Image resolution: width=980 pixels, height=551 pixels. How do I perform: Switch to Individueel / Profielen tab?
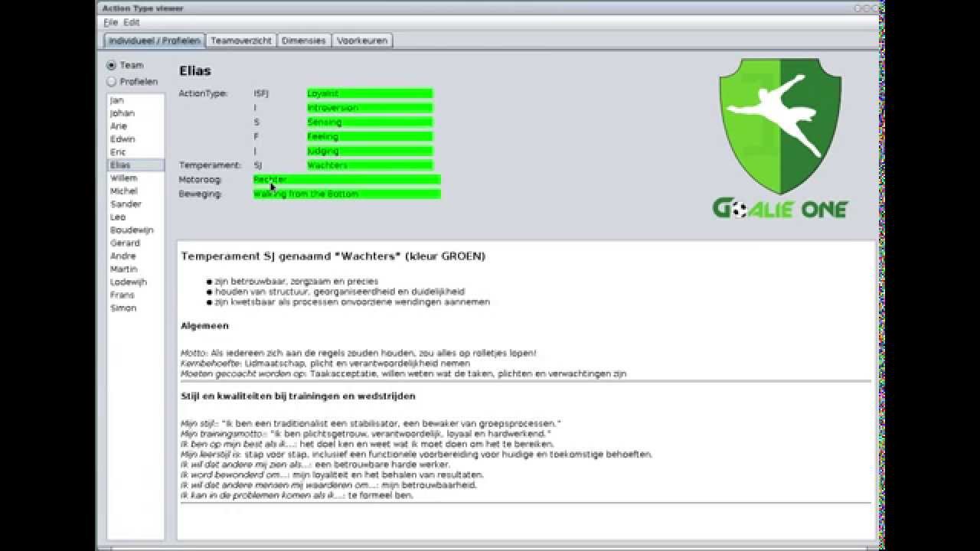click(x=154, y=41)
